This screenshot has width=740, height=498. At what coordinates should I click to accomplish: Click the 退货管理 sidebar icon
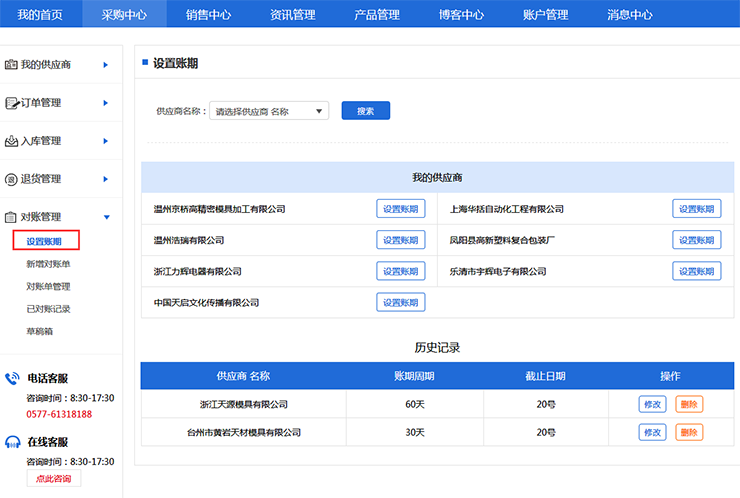coord(11,179)
